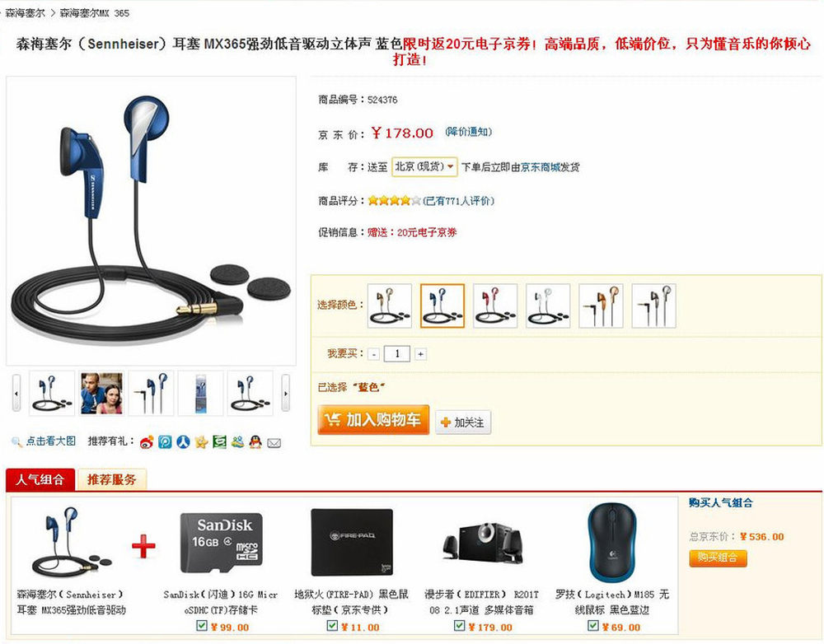Uncheck the Logitech M185 mouse checkbox

click(x=592, y=626)
